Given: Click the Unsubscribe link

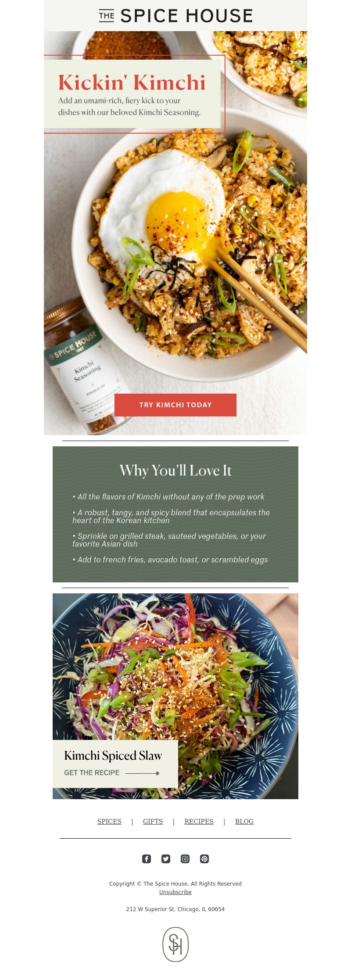Looking at the screenshot, I should pyautogui.click(x=175, y=892).
